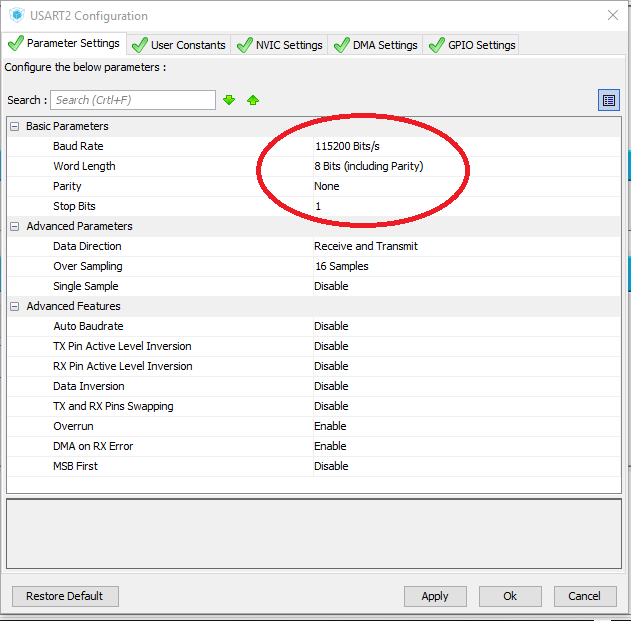
Task: Select the Baud Rate value 115200 Bits/s
Action: [x=347, y=146]
